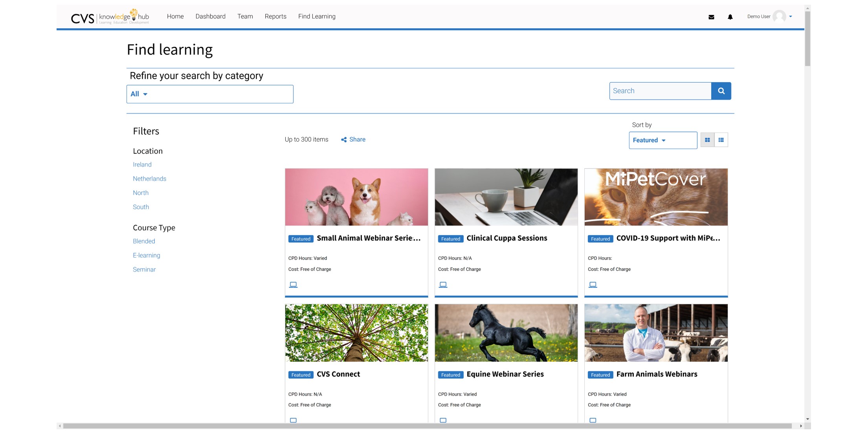Click the CVS knowledge hub logo
This screenshot has width=868, height=434.
click(110, 17)
